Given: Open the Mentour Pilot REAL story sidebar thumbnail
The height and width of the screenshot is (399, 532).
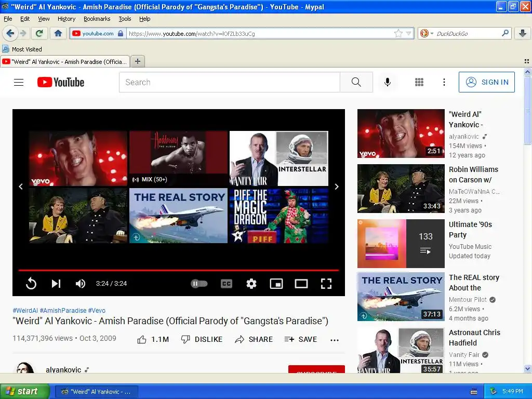Looking at the screenshot, I should click(x=401, y=297).
